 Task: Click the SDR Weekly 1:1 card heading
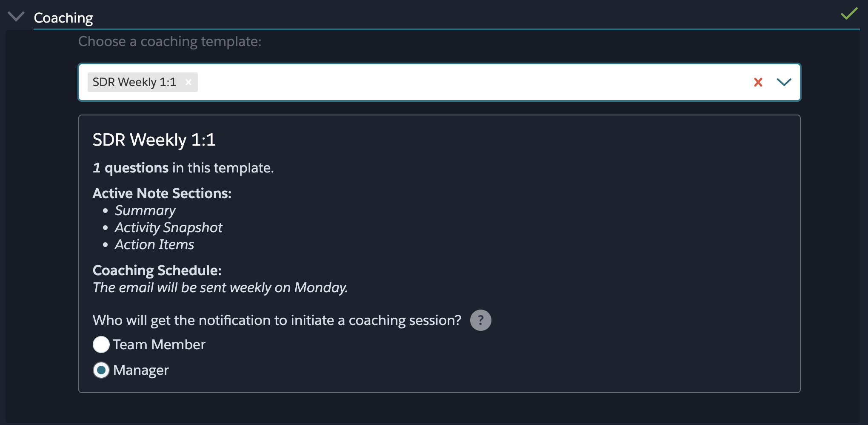[x=154, y=140]
